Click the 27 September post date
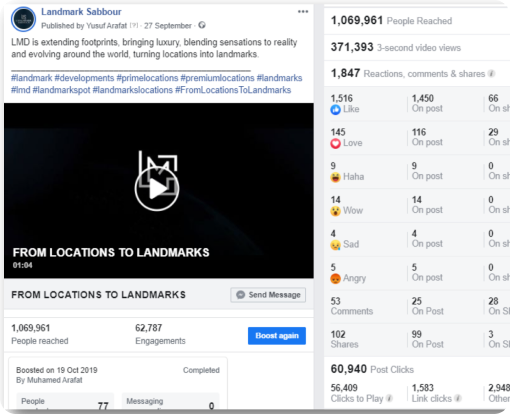Screen dimensions: 510x414 tap(168, 26)
